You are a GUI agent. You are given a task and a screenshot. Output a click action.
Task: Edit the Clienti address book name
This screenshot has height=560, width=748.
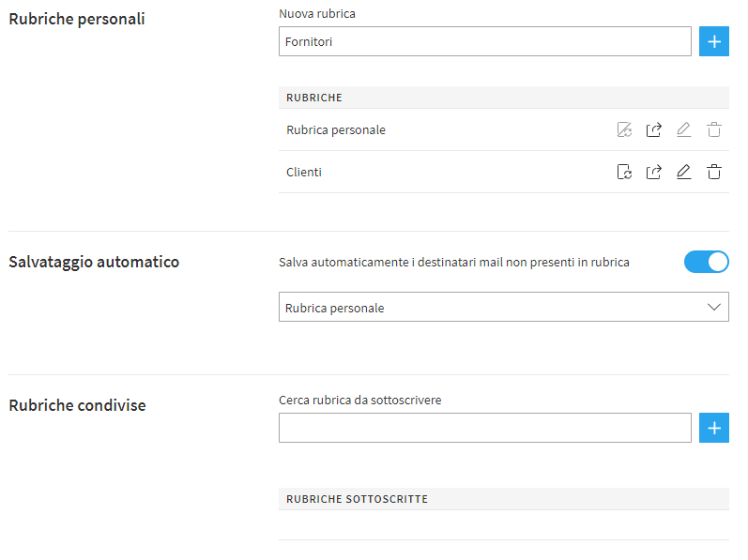tap(684, 172)
